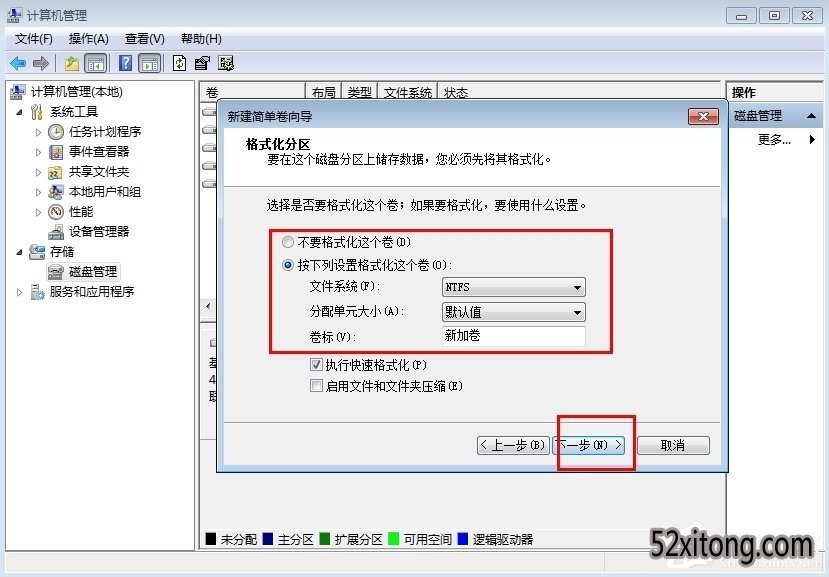Click the 卷标 text field containing 新加卷
829x577 pixels.
pyautogui.click(x=513, y=336)
